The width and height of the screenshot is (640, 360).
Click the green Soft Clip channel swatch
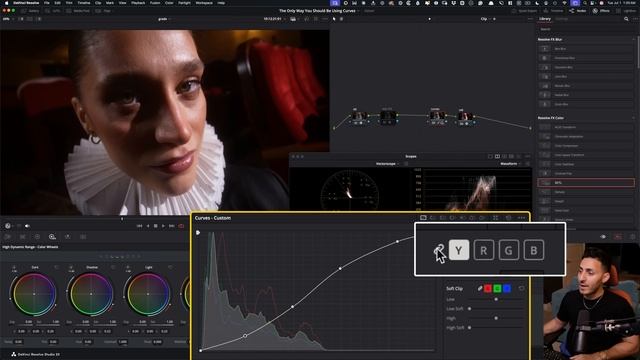click(x=497, y=289)
